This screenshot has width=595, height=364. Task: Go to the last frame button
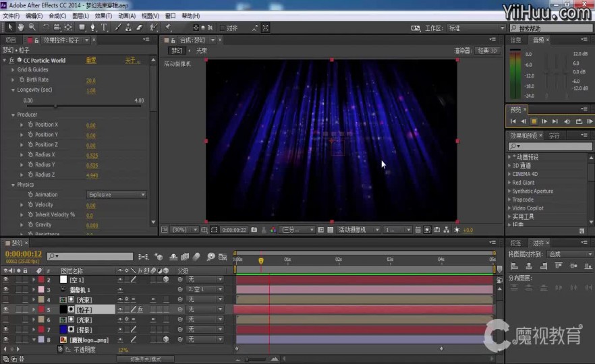555,121
